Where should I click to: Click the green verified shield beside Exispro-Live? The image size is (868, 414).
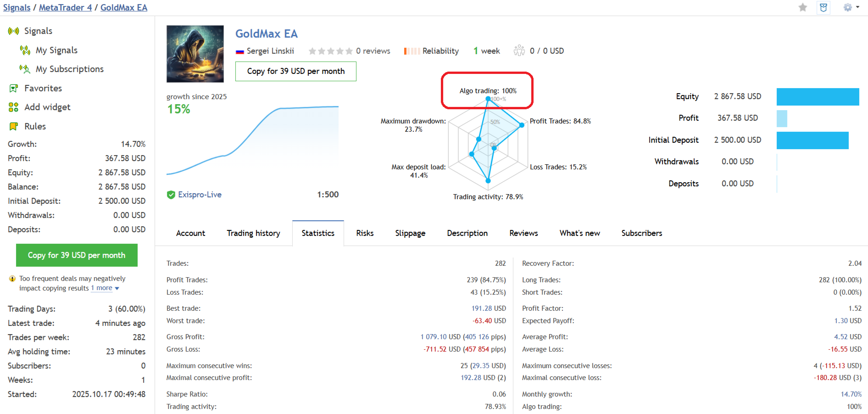coord(171,195)
